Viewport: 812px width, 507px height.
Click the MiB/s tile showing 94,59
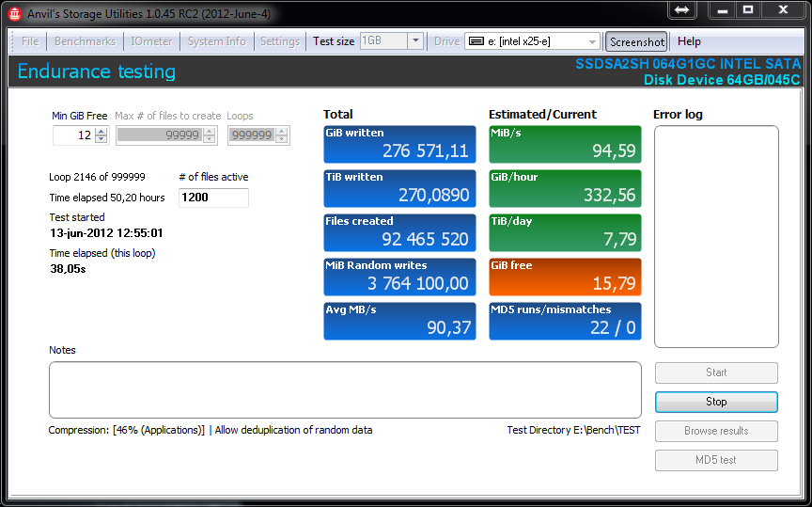click(x=565, y=144)
